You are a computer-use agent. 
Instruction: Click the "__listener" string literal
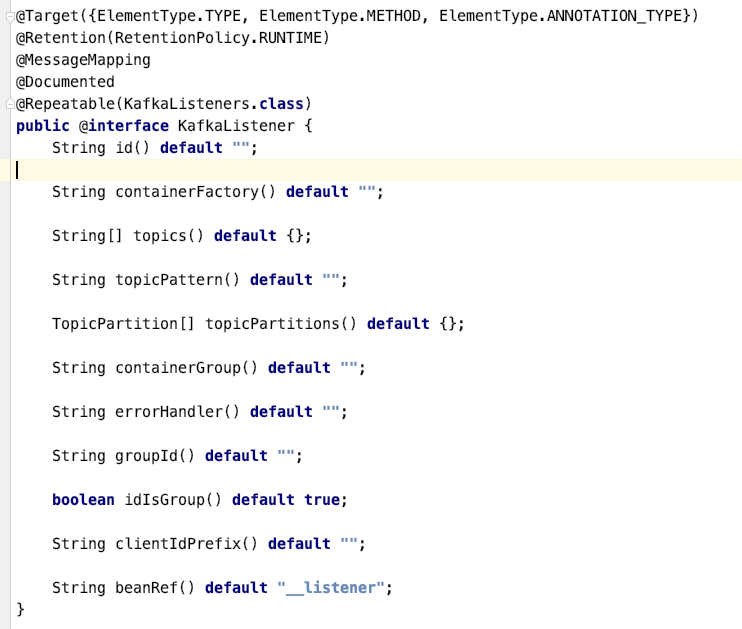point(331,588)
